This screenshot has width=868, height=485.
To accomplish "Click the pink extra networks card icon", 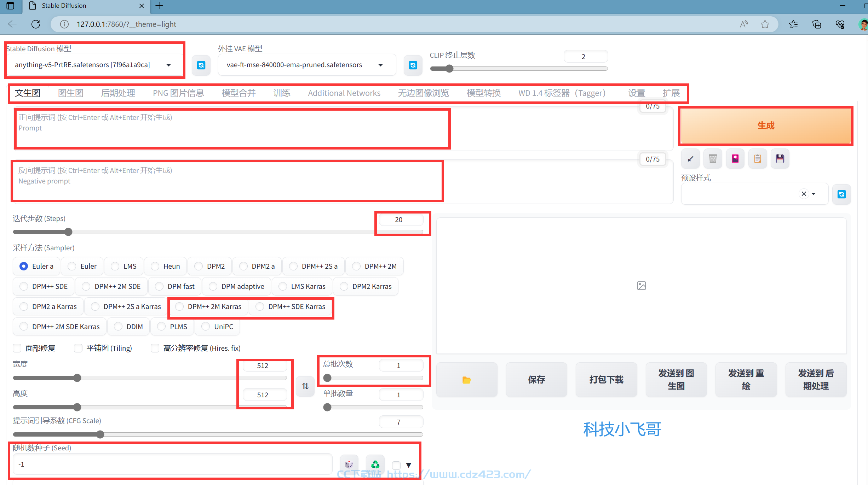I will point(735,159).
